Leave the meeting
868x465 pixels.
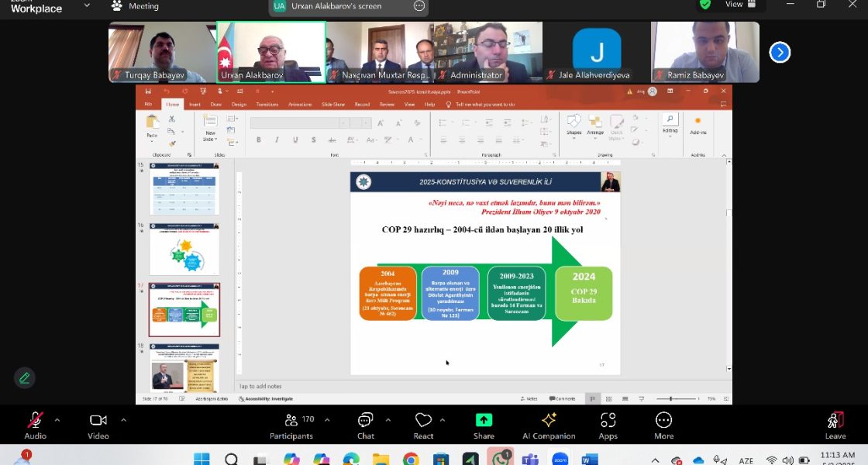click(835, 425)
